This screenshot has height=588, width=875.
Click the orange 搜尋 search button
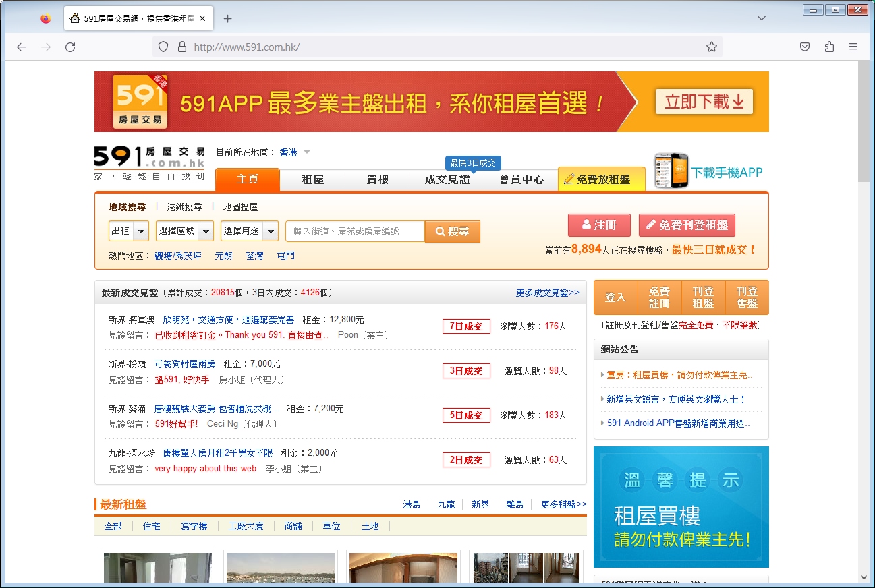(x=452, y=231)
